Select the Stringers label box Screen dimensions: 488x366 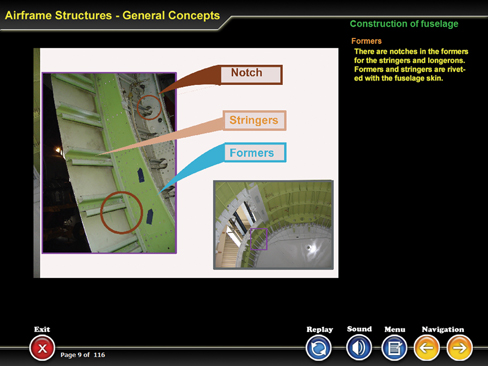click(254, 120)
